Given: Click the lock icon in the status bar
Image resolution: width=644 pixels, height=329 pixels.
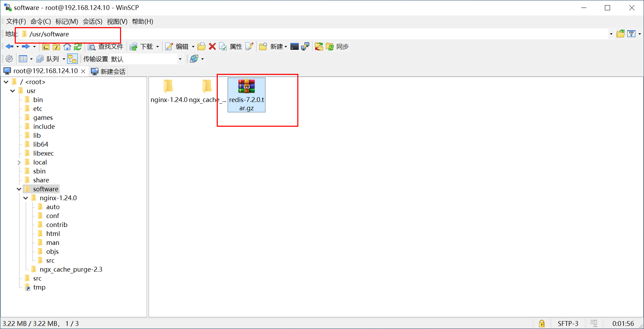Looking at the screenshot, I should click(542, 323).
